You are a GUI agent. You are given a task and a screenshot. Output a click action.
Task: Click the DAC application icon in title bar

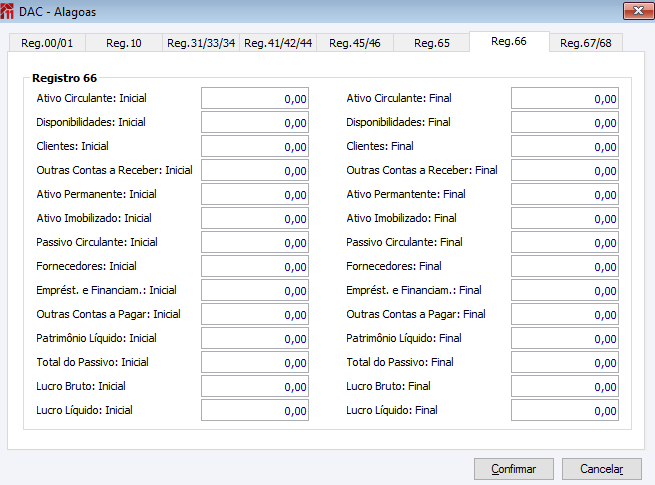pos(7,11)
